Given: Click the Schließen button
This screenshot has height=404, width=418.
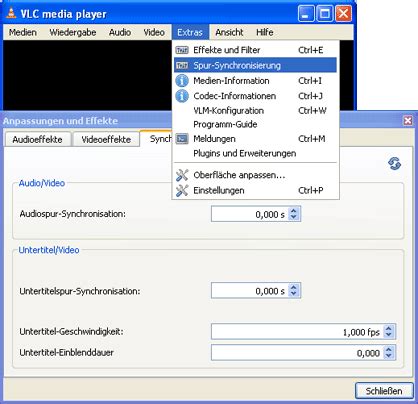Looking at the screenshot, I should point(384,391).
